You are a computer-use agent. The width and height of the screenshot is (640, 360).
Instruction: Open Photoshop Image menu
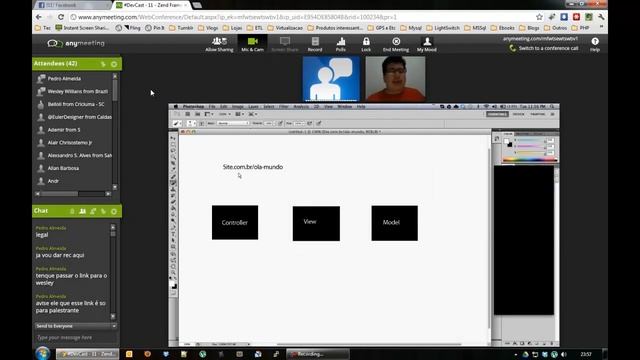[x=238, y=107]
